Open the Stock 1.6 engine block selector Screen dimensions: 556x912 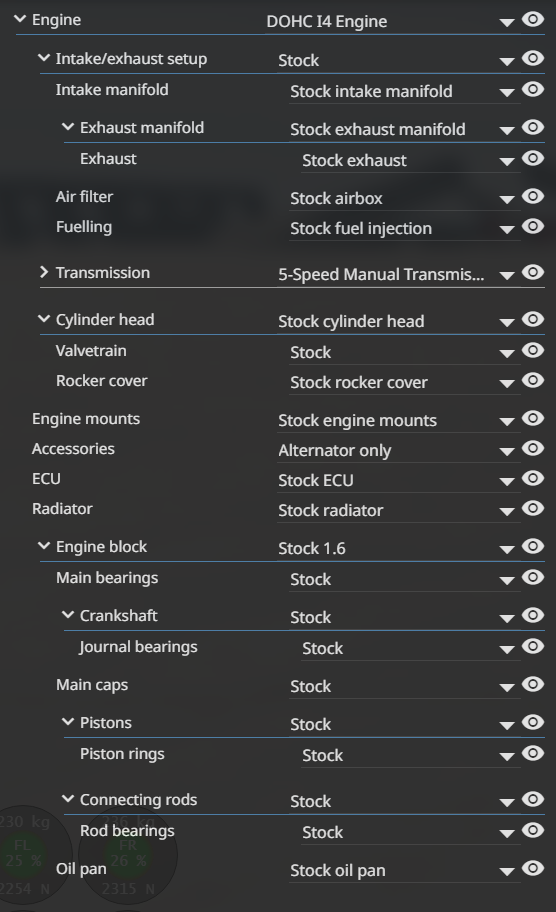click(398, 548)
